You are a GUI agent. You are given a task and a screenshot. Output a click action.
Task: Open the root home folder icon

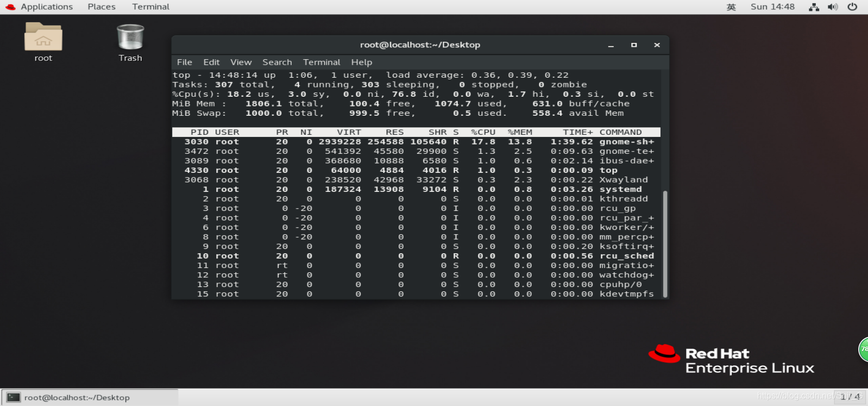[43, 37]
